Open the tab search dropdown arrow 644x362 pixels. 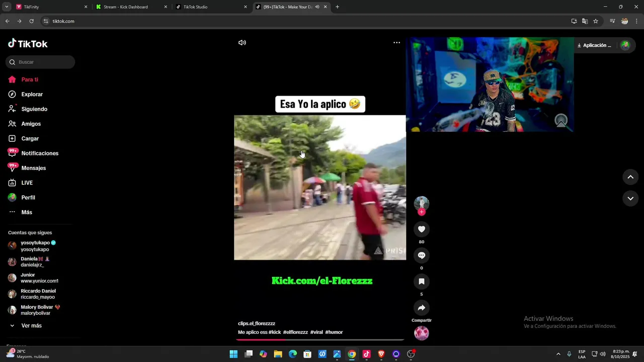(7, 7)
